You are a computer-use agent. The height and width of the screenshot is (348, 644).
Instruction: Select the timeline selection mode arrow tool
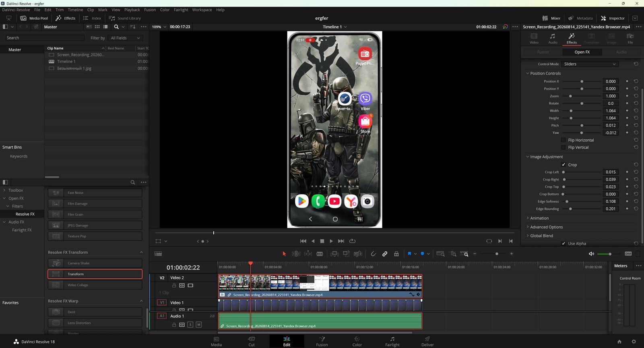click(284, 254)
